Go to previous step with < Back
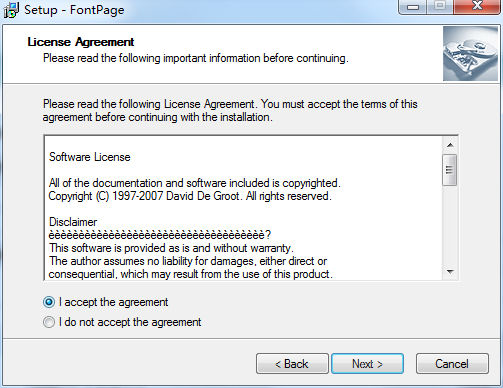This screenshot has width=503, height=388. coord(292,364)
